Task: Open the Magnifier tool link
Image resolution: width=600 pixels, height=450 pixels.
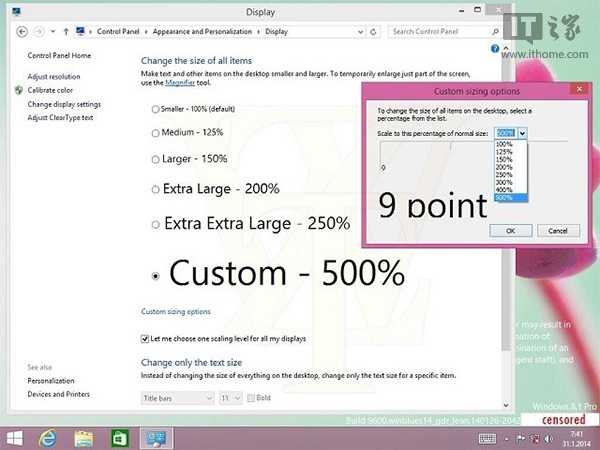Action: pos(180,83)
